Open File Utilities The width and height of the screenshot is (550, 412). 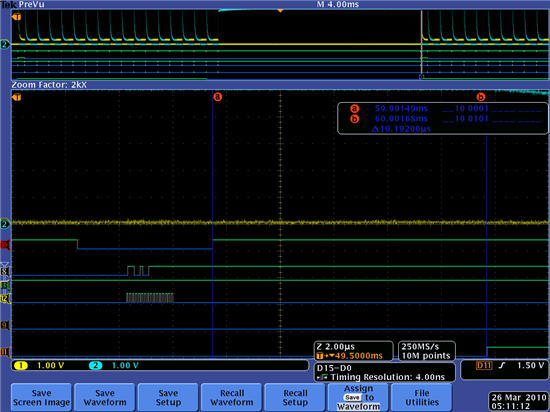pos(422,397)
